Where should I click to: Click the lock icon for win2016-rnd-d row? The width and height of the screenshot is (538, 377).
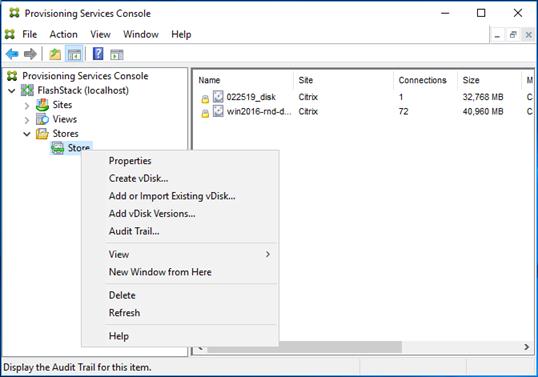(x=205, y=114)
